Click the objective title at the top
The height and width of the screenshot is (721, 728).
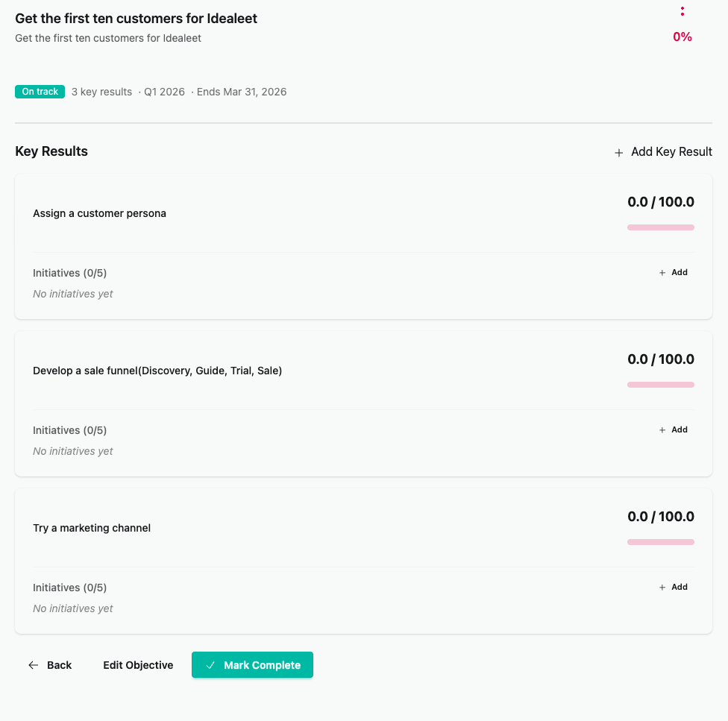(x=136, y=18)
